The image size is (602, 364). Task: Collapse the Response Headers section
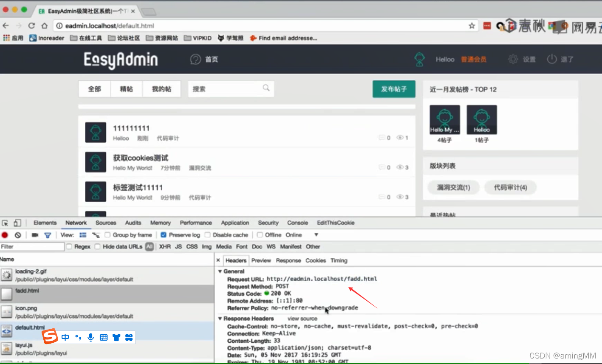coord(220,319)
